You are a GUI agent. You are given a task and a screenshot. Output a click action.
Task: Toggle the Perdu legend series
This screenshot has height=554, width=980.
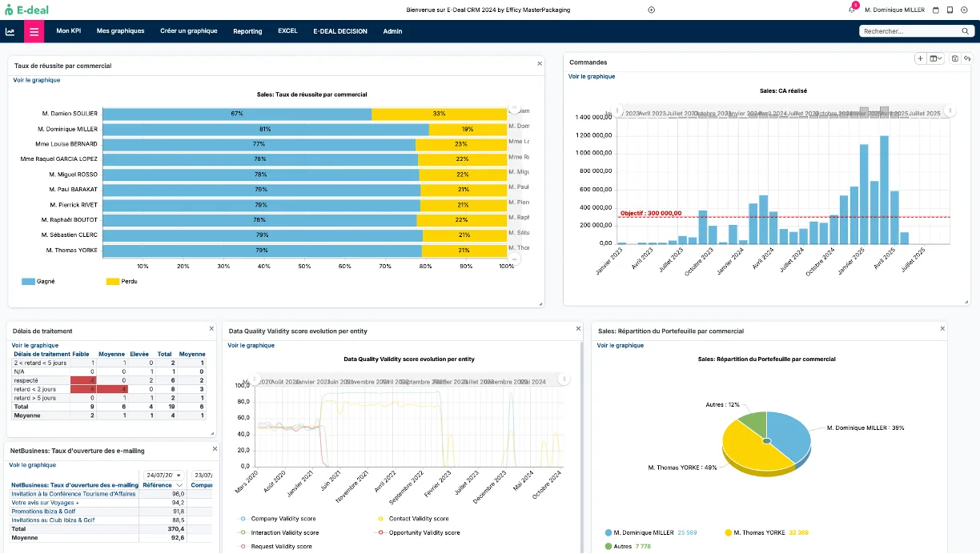pos(121,282)
